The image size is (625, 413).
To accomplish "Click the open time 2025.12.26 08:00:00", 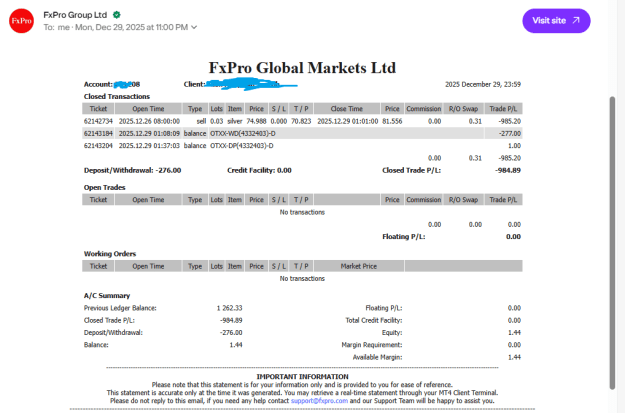I will 149,121.
